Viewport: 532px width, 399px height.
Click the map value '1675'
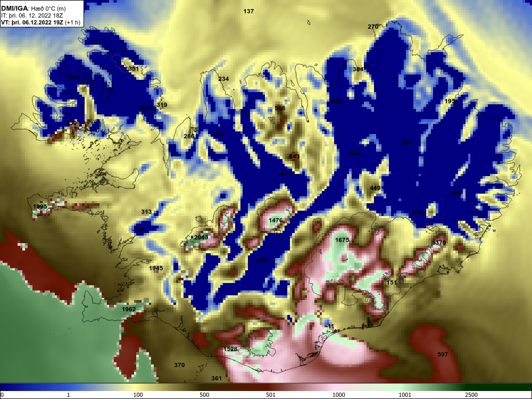[x=342, y=240]
